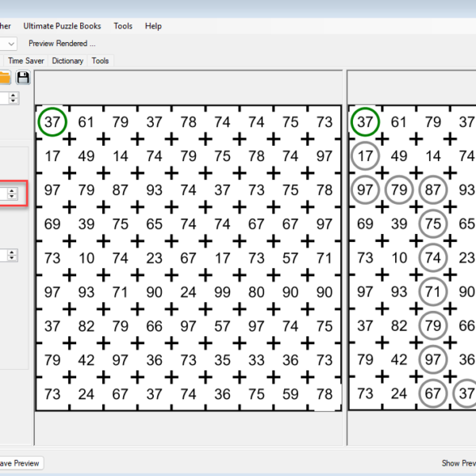The width and height of the screenshot is (476, 476).
Task: Click the open folder icon
Action: pos(5,77)
